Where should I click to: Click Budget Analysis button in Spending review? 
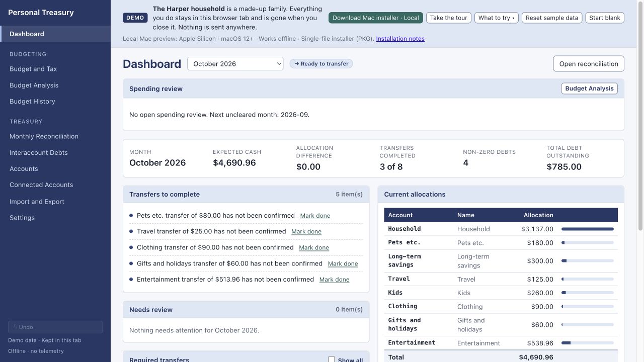pyautogui.click(x=589, y=88)
